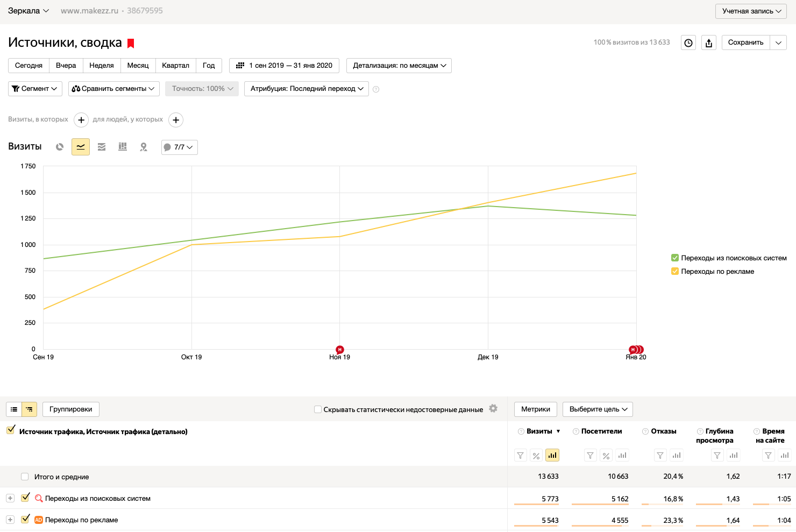
Task: Open the 7/7 annotations dropdown
Action: (x=180, y=147)
